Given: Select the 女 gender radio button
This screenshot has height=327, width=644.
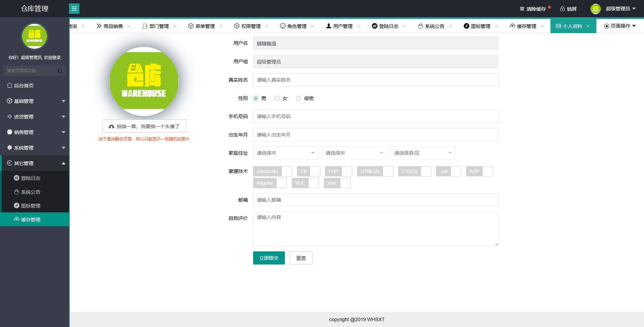Looking at the screenshot, I should coord(277,98).
